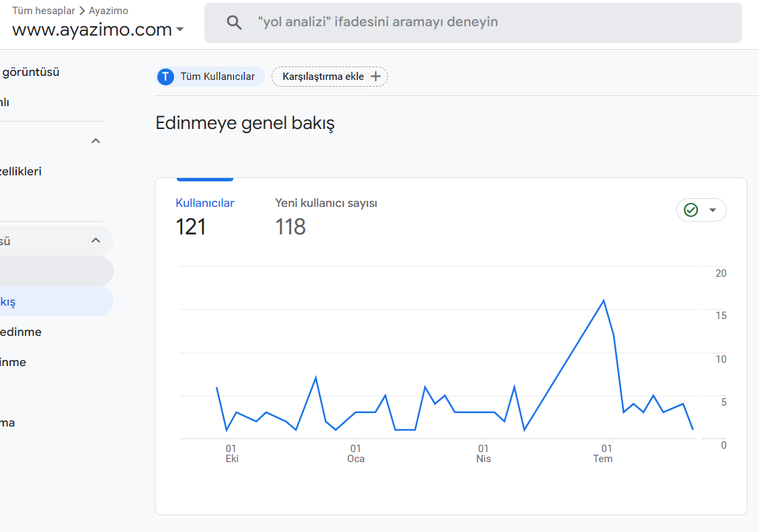Click the Karşılaştırma ekle button

pos(329,77)
